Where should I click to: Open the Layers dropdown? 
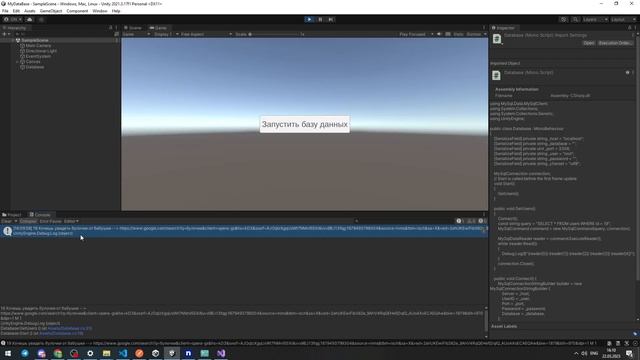click(595, 19)
